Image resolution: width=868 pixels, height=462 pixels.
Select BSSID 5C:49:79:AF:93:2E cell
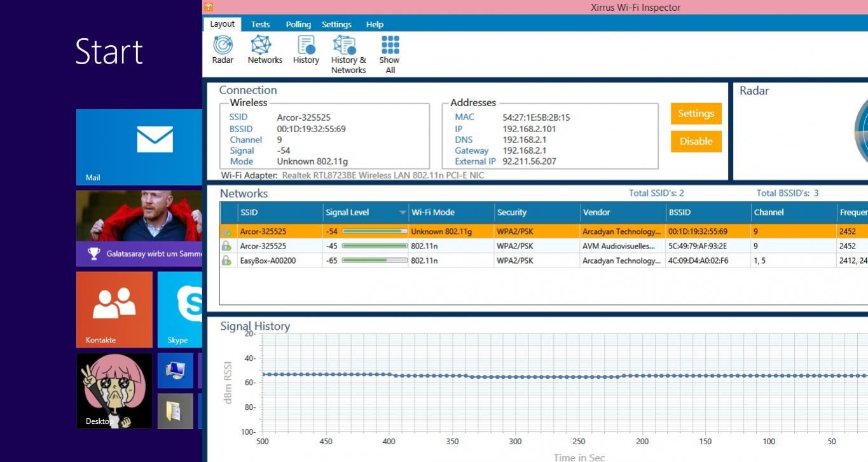click(x=708, y=246)
